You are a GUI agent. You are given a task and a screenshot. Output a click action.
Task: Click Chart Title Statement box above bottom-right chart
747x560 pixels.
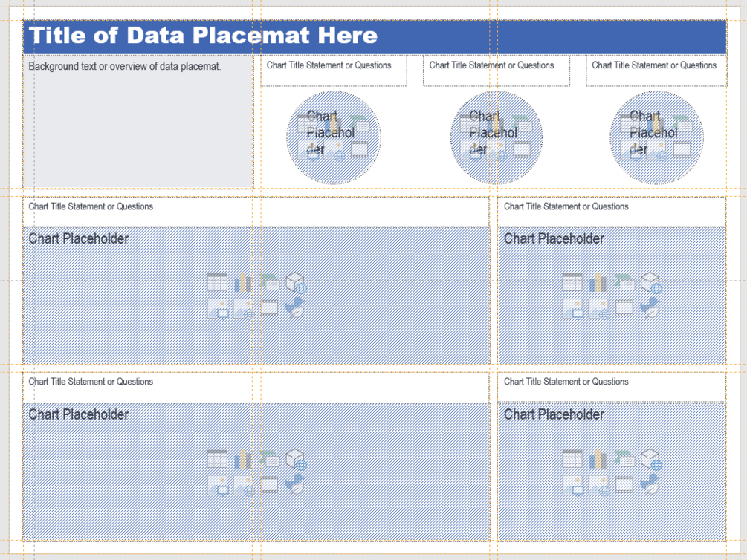click(x=611, y=386)
